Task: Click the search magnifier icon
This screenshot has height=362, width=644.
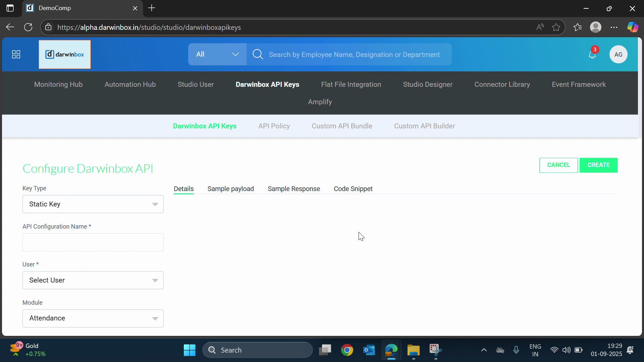Action: click(258, 54)
